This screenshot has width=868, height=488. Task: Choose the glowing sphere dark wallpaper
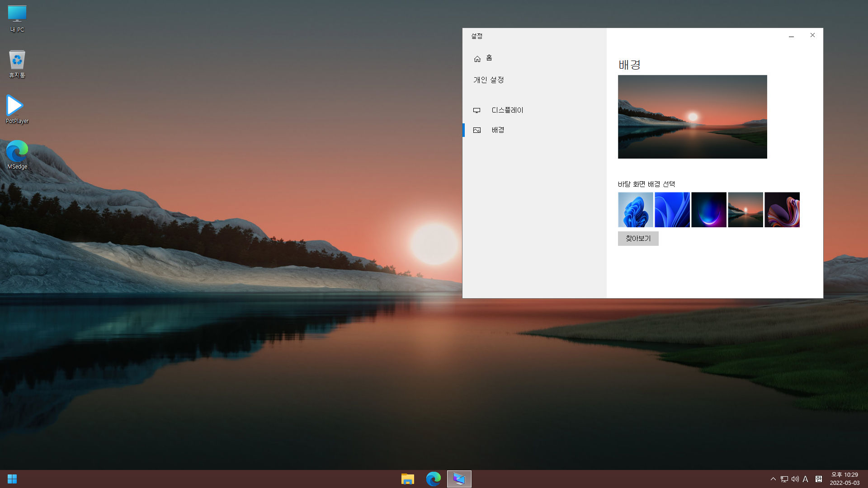[708, 210]
